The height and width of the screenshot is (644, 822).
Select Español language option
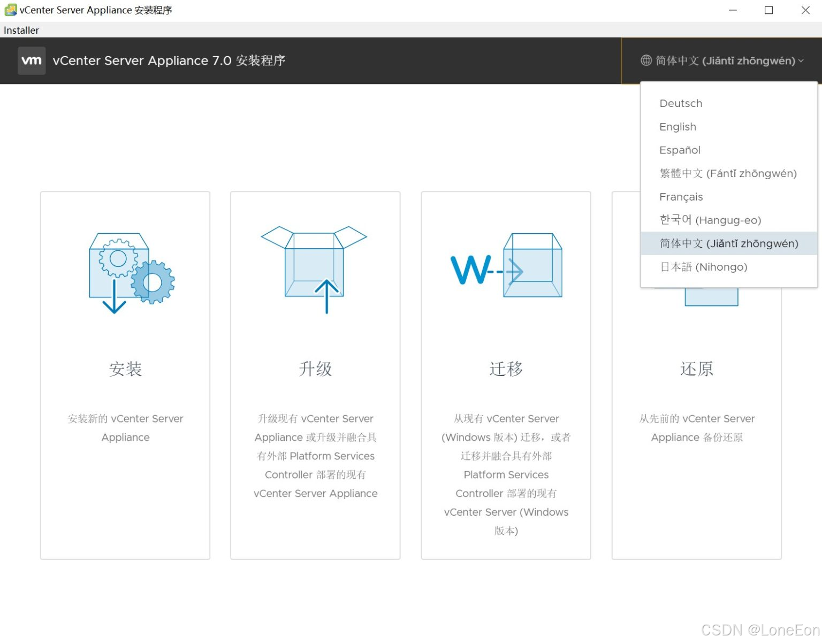(x=680, y=150)
